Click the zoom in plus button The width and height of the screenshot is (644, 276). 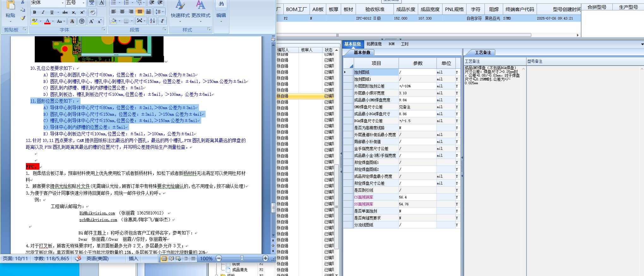[x=265, y=258]
